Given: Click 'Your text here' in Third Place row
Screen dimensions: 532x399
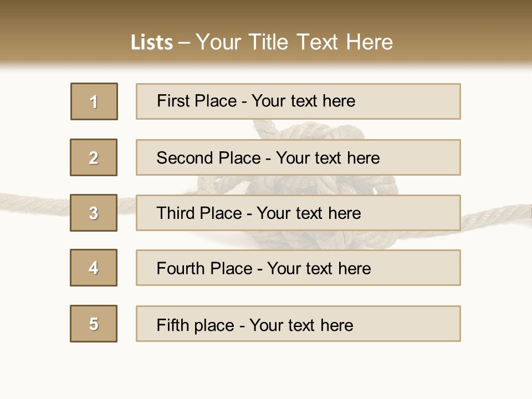Looking at the screenshot, I should [309, 213].
